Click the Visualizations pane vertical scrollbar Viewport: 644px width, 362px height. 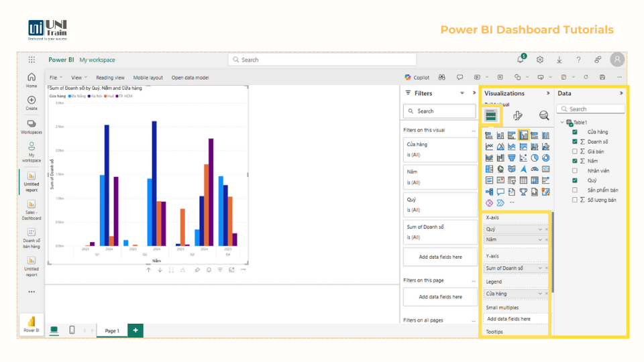553,253
